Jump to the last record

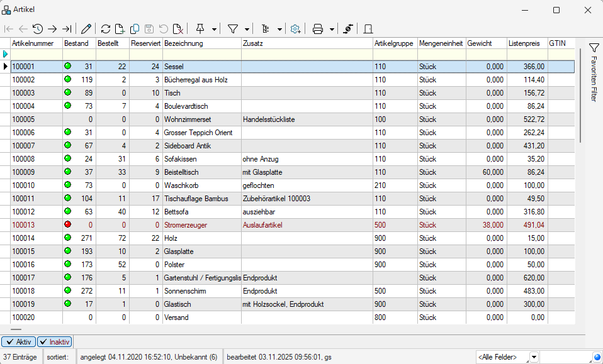67,28
